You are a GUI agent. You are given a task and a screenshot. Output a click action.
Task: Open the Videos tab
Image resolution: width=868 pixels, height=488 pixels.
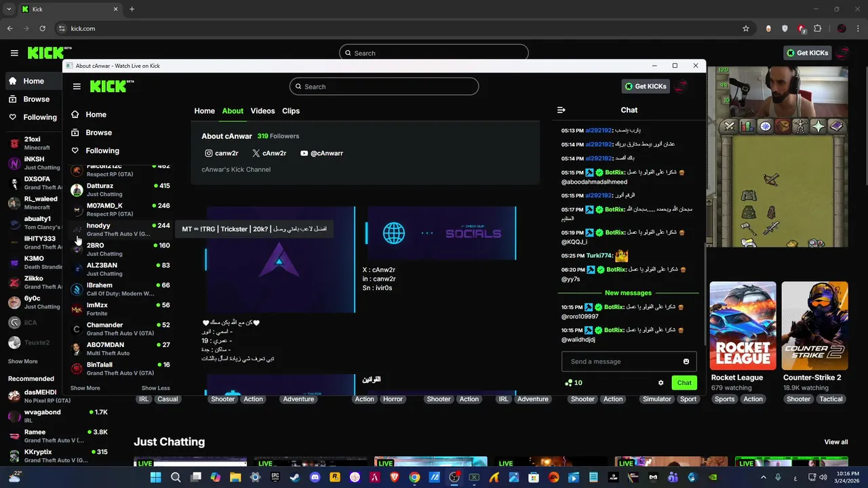(x=262, y=111)
